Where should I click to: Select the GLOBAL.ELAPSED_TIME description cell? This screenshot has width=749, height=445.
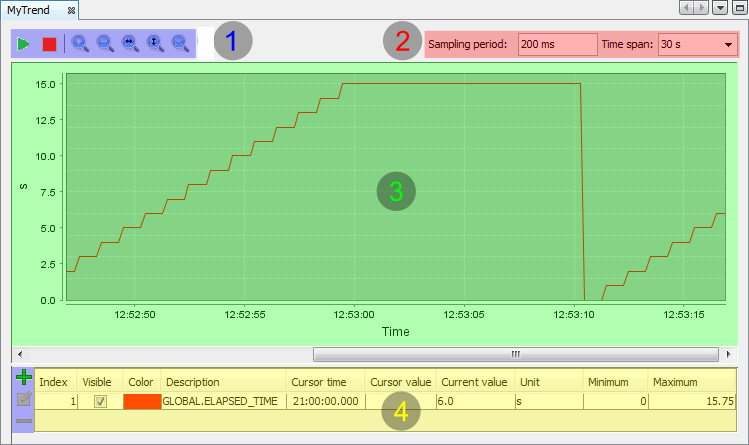pyautogui.click(x=223, y=402)
